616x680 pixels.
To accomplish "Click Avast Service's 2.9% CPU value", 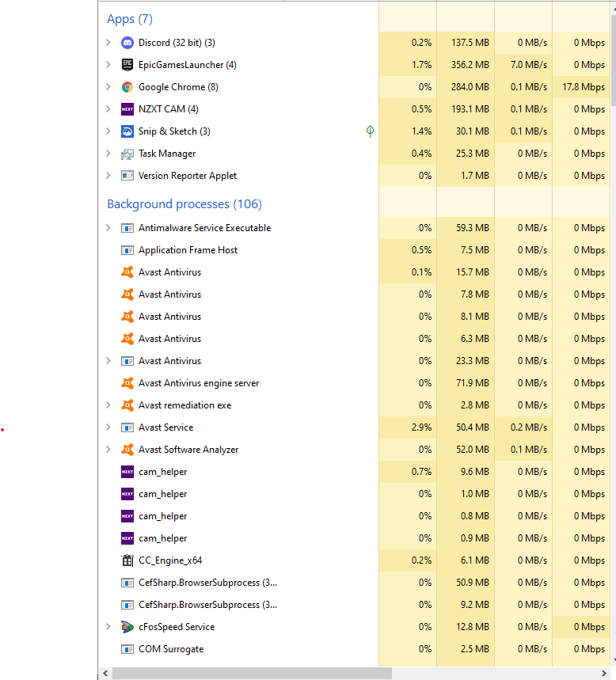I will click(x=421, y=427).
